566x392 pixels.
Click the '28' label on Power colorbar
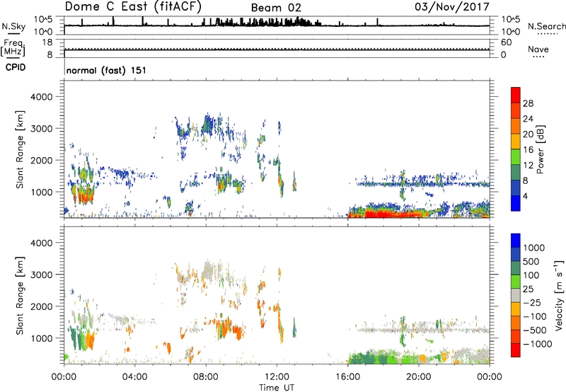528,103
